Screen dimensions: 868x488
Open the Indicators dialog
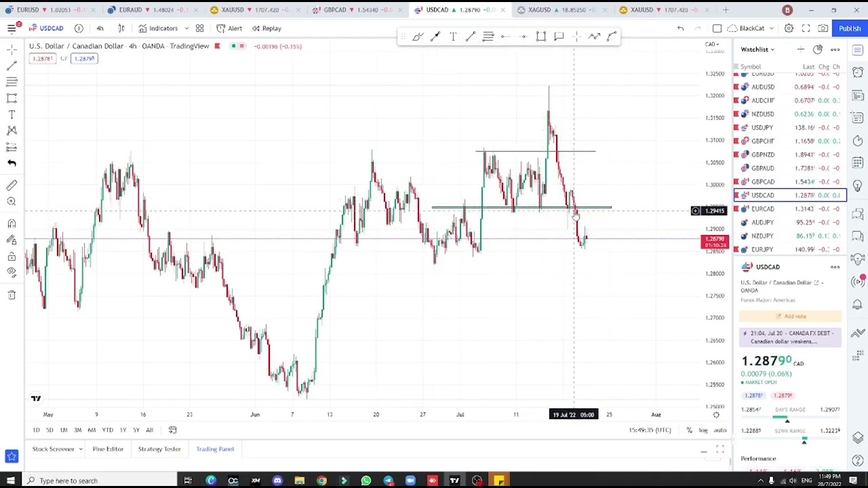pos(158,28)
